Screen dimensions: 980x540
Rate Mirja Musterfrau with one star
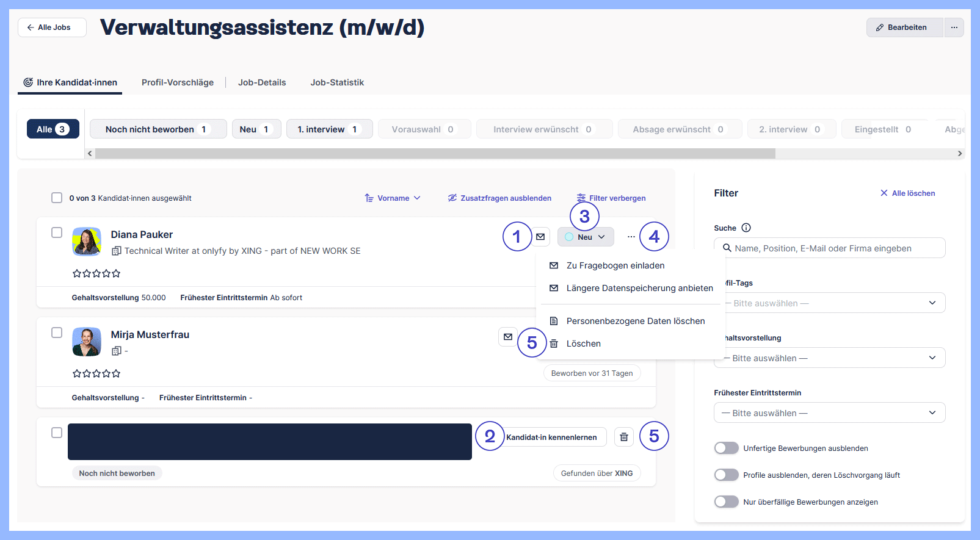coord(77,373)
